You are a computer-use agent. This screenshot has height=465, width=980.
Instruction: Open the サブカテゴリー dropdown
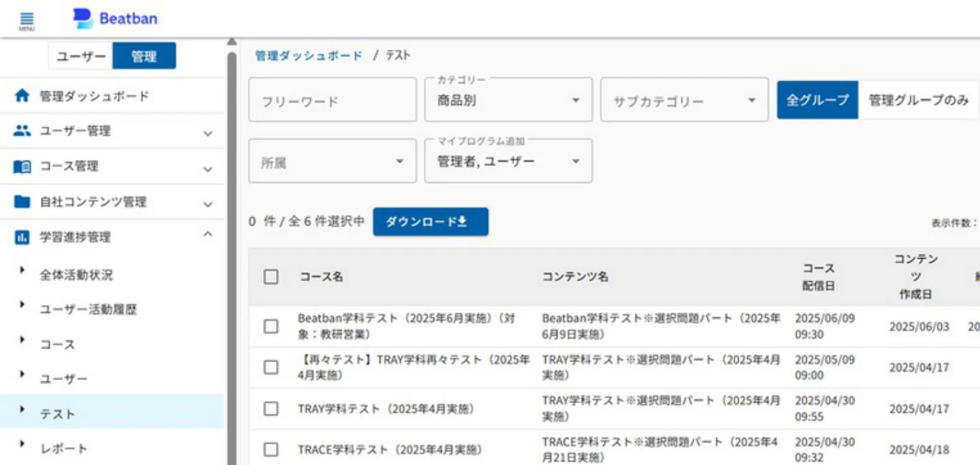click(684, 99)
